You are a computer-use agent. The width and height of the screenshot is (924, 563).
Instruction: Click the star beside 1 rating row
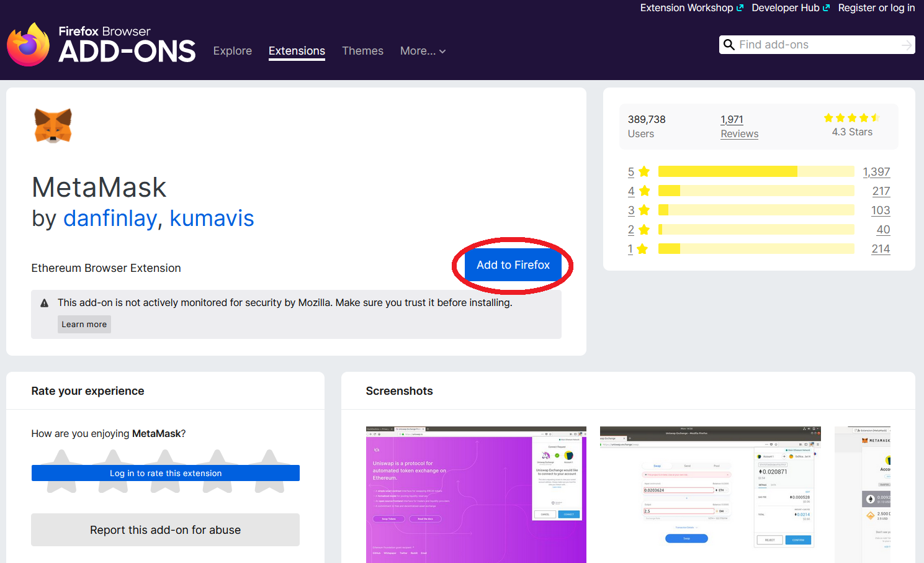coord(642,249)
